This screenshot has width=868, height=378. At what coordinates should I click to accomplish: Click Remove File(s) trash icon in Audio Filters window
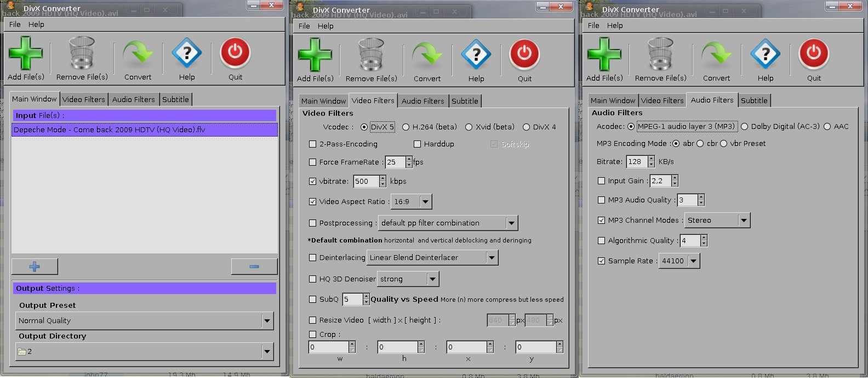pos(660,54)
